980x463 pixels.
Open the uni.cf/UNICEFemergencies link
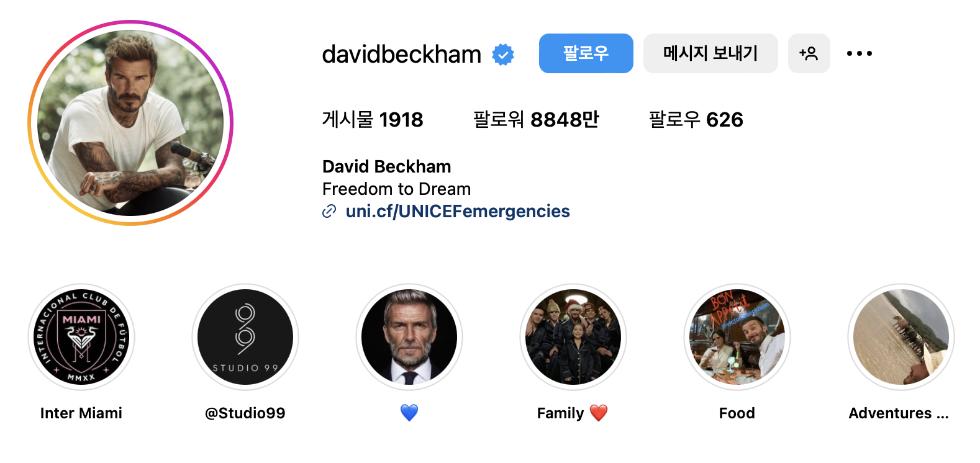tap(458, 212)
